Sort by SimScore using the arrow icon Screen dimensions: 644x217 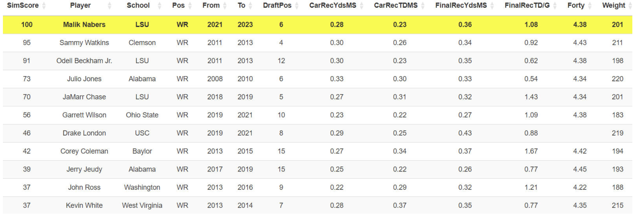click(44, 5)
